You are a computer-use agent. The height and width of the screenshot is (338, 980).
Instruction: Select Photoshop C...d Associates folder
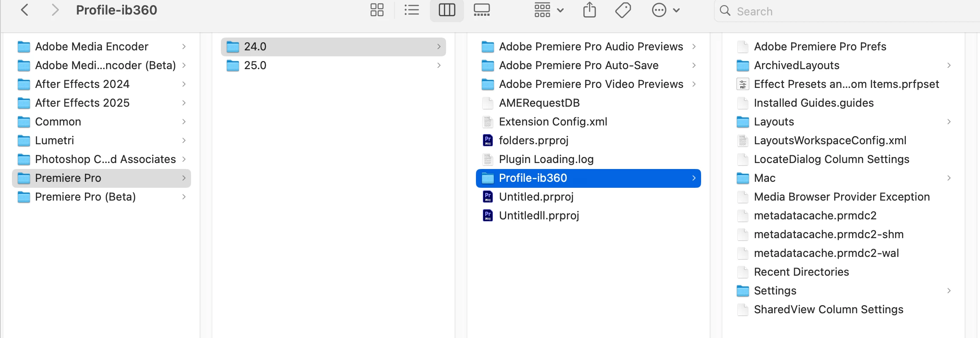pyautogui.click(x=101, y=159)
